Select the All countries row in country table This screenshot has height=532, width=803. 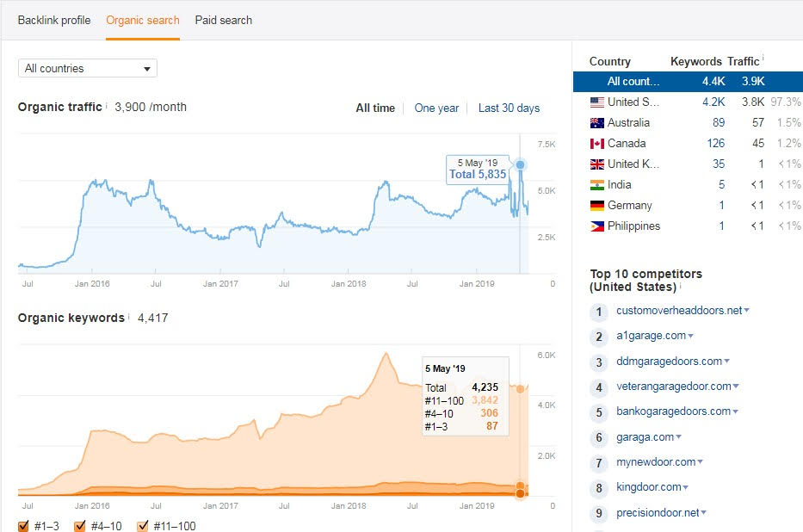[x=688, y=82]
